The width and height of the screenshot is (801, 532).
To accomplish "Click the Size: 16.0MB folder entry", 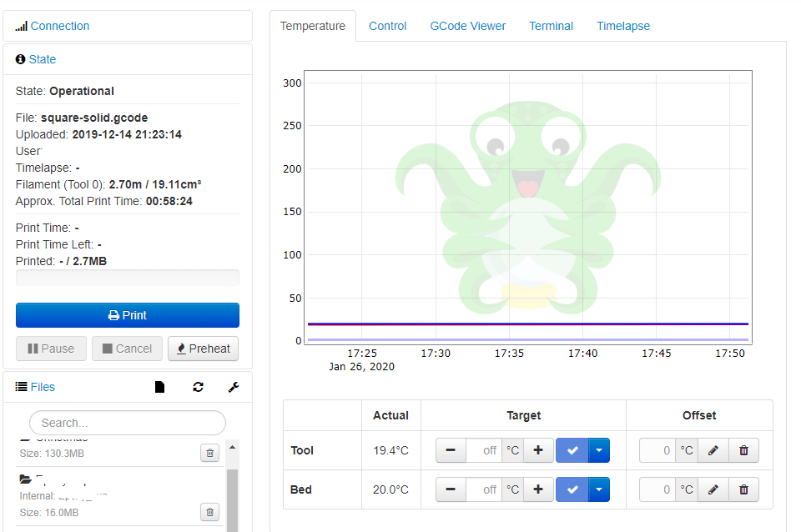I will pyautogui.click(x=49, y=513).
